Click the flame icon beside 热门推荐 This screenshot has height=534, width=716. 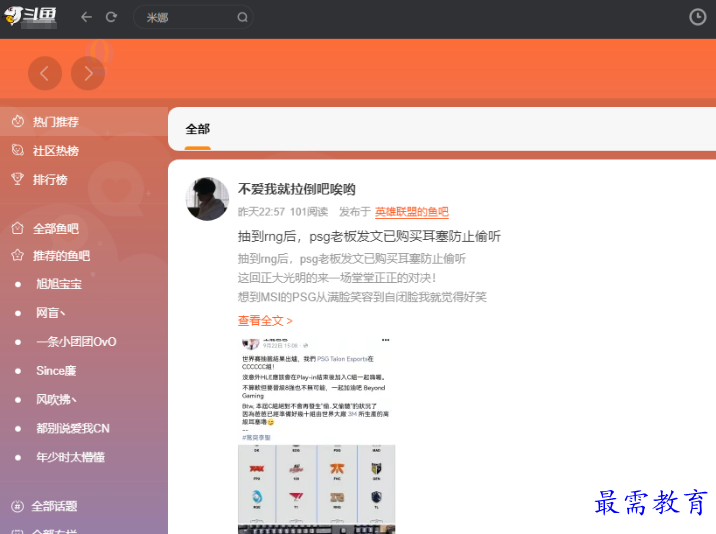(17, 122)
